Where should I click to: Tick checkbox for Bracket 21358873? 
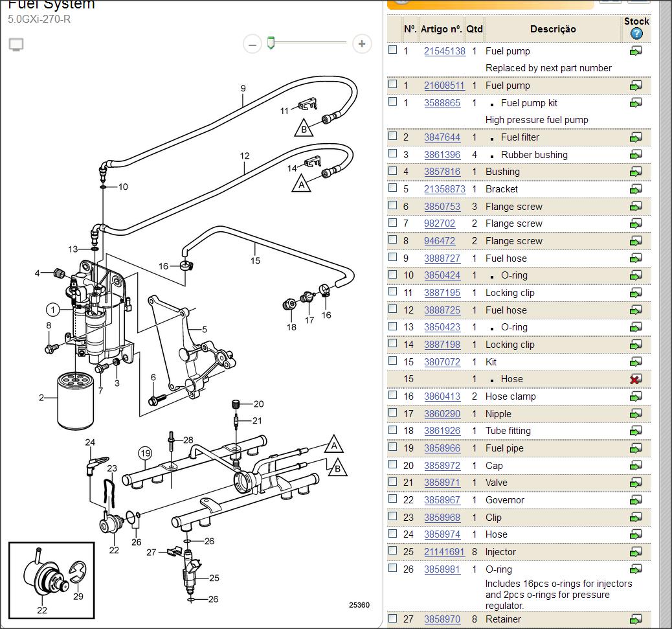point(392,188)
